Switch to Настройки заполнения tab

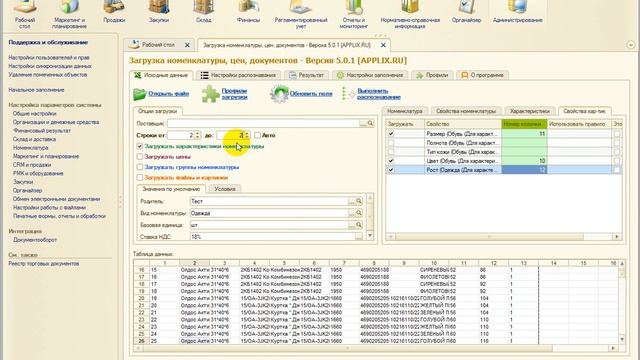370,75
